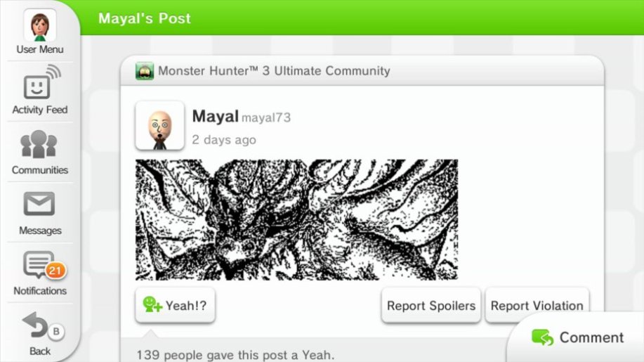Open the Messages envelope icon
This screenshot has height=362, width=644.
tap(39, 203)
